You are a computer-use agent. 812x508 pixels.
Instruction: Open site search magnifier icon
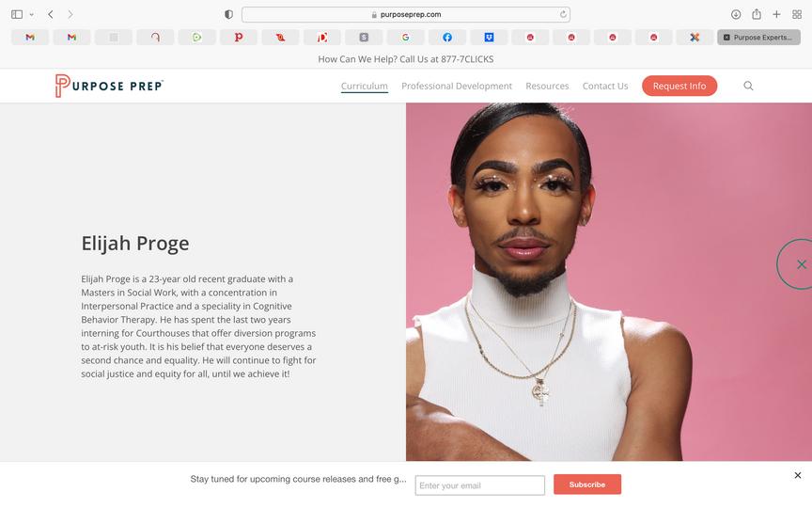pos(748,86)
